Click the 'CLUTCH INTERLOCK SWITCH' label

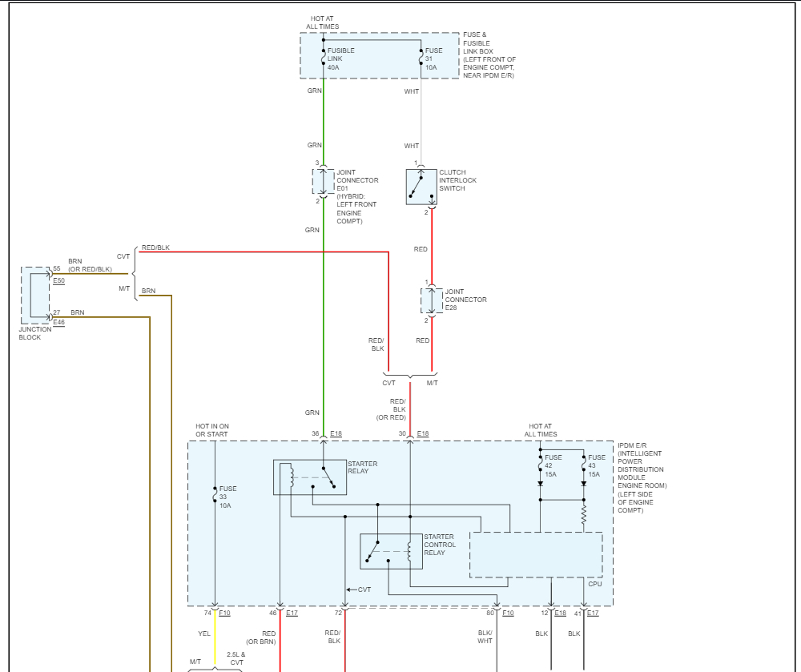(x=457, y=180)
